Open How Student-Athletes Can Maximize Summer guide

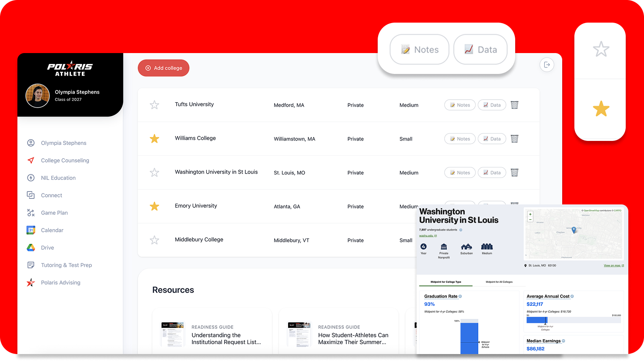(x=353, y=339)
